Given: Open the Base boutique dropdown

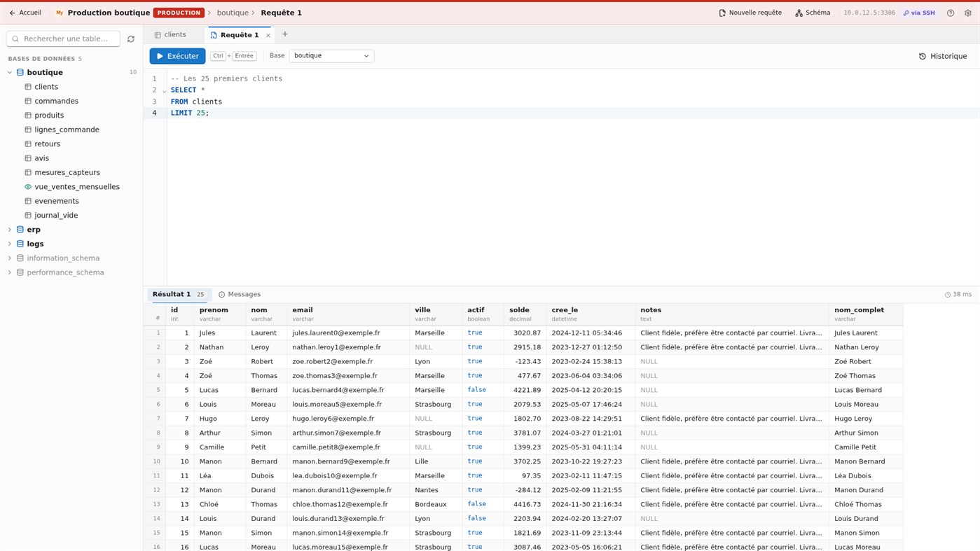Looking at the screenshot, I should (x=331, y=56).
